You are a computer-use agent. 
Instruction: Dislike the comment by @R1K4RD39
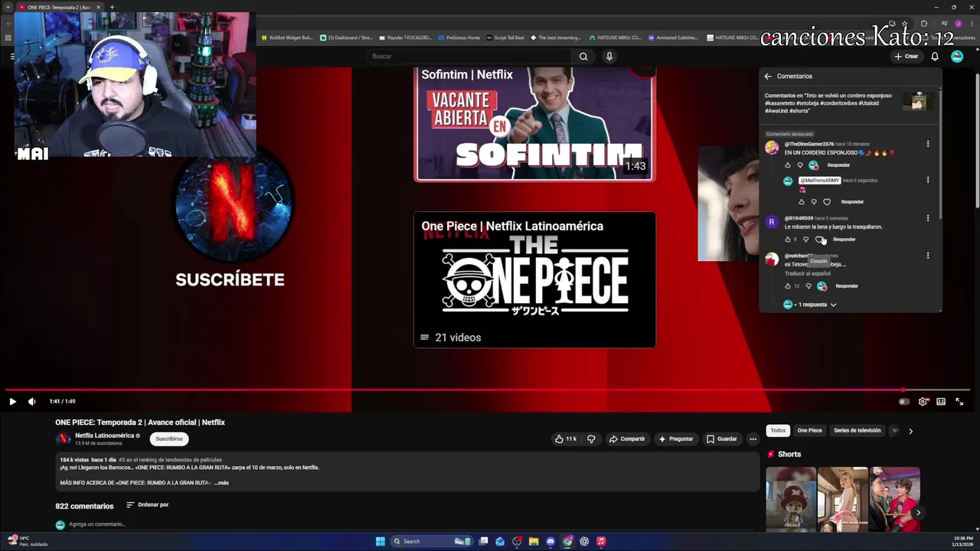pyautogui.click(x=805, y=240)
